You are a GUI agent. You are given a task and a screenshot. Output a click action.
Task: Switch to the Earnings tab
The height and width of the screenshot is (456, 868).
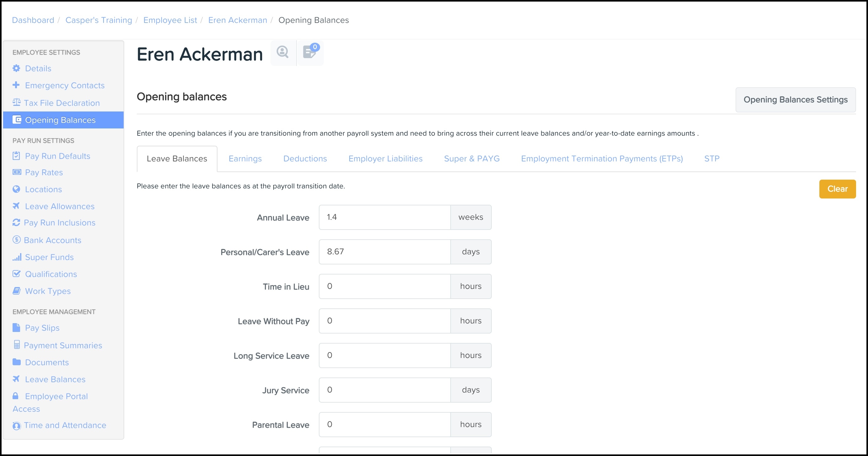click(x=245, y=159)
